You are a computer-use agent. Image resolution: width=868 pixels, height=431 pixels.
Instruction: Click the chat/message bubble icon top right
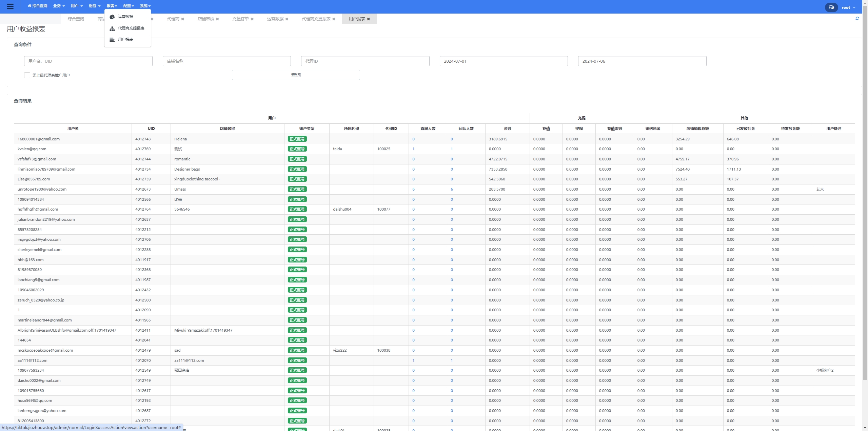coord(831,7)
